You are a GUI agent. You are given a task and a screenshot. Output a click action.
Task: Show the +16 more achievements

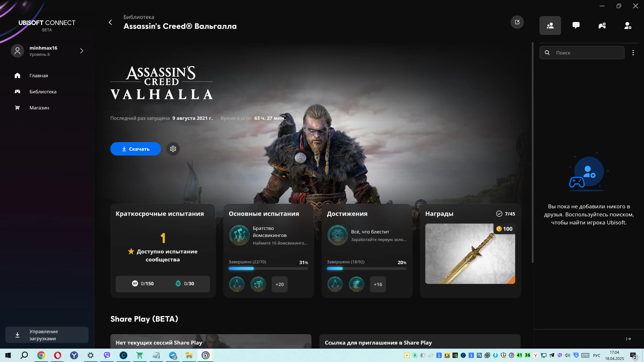tap(378, 284)
